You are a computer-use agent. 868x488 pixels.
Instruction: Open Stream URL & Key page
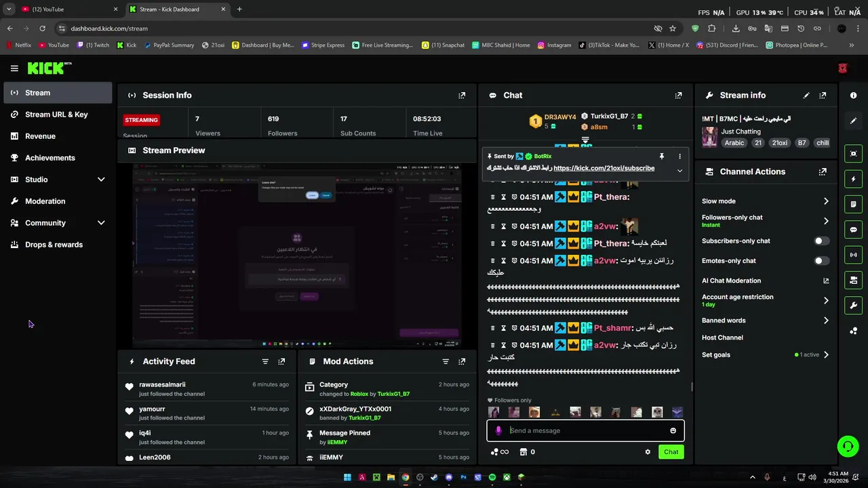58,115
